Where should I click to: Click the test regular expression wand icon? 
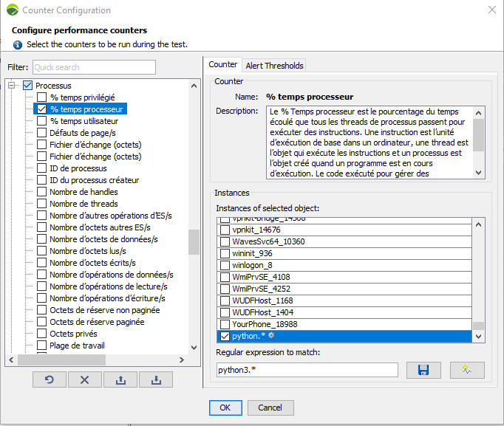point(466,370)
